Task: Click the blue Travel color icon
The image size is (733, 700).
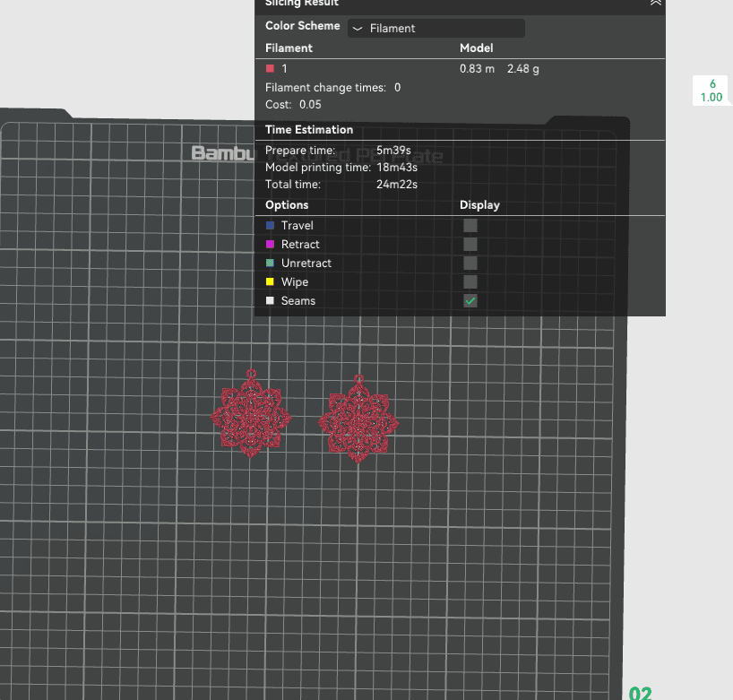Action: coord(270,225)
